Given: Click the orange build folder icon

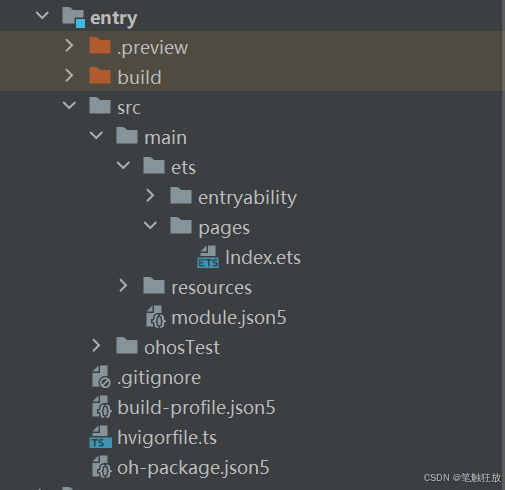Looking at the screenshot, I should [x=100, y=76].
